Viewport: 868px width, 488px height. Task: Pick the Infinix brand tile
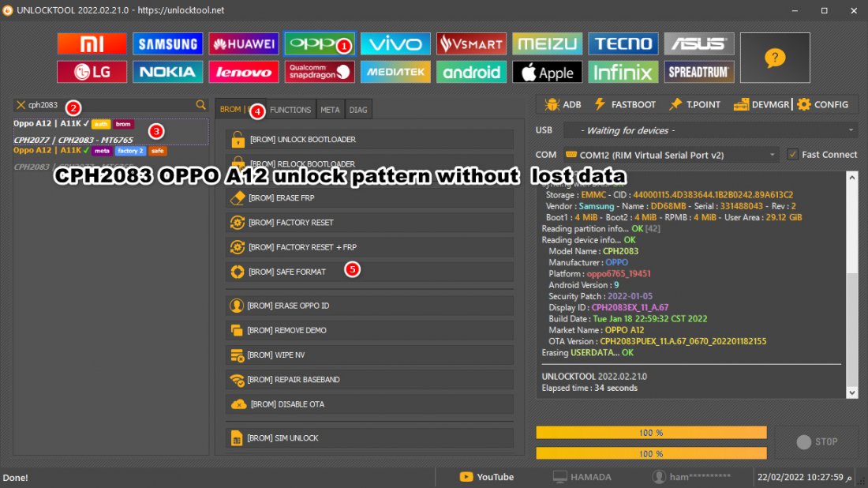tap(623, 72)
